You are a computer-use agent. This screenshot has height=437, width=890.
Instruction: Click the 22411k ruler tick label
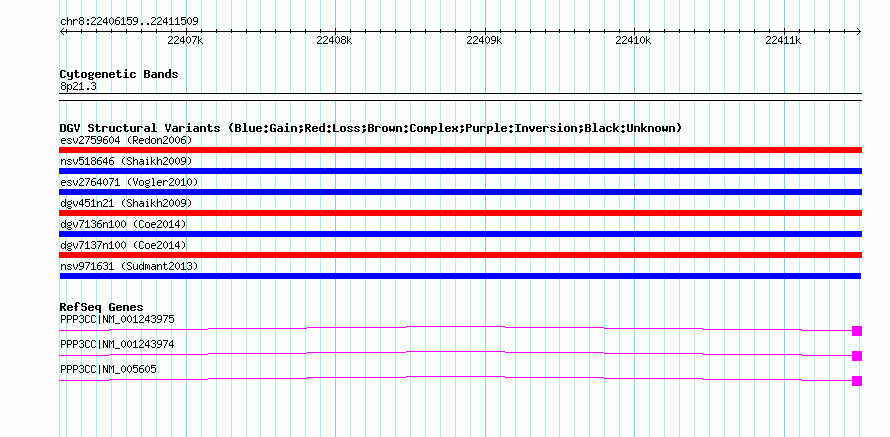pos(783,40)
